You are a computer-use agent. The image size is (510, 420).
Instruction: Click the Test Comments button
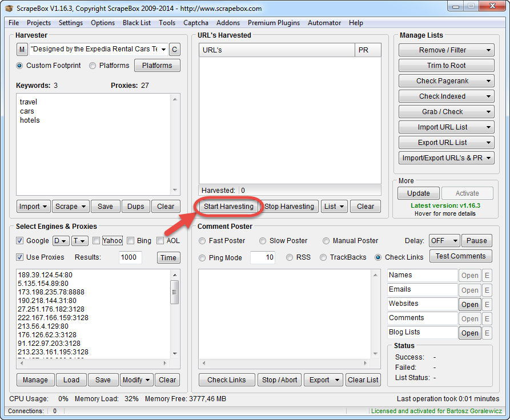pos(460,256)
